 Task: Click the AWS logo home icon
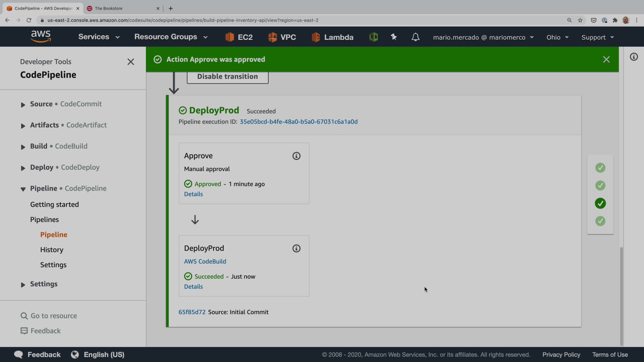41,36
